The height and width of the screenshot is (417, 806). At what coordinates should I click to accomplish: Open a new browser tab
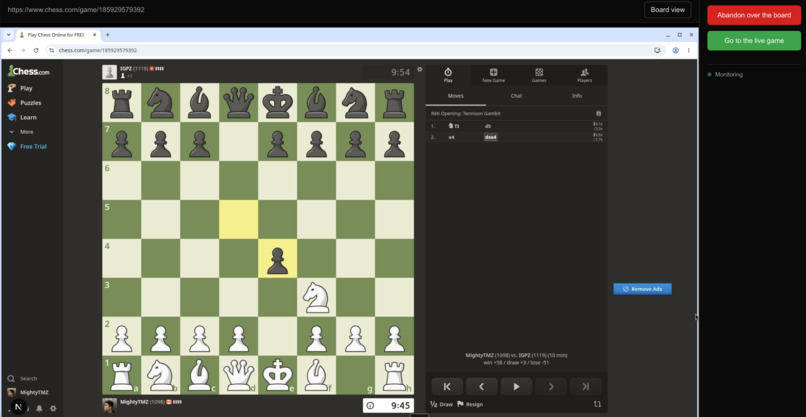(107, 35)
